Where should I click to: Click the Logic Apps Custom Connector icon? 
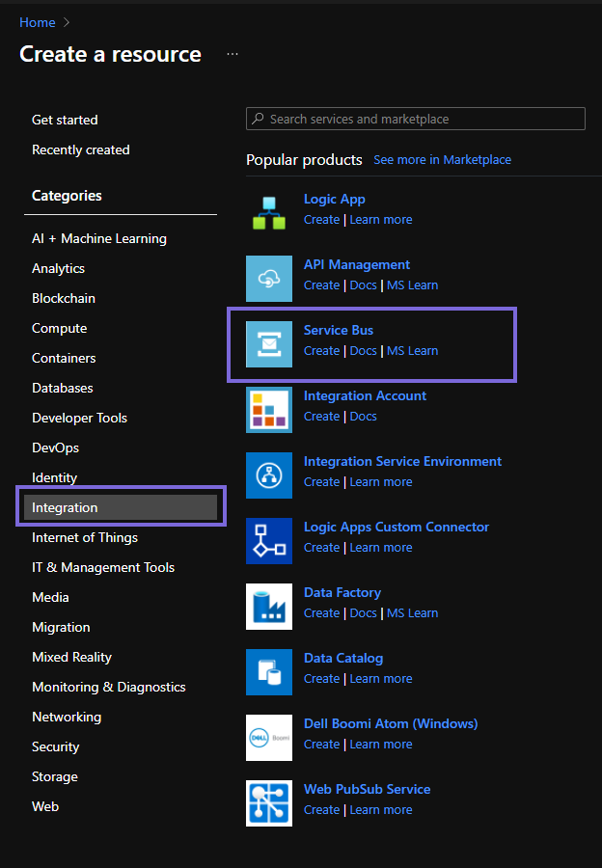coord(269,541)
